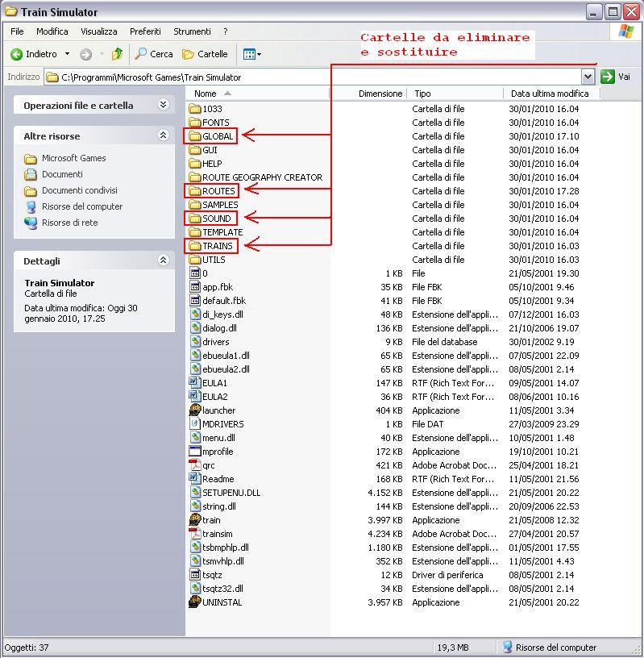
Task: Open the Cerca search tool
Action: pyautogui.click(x=154, y=54)
